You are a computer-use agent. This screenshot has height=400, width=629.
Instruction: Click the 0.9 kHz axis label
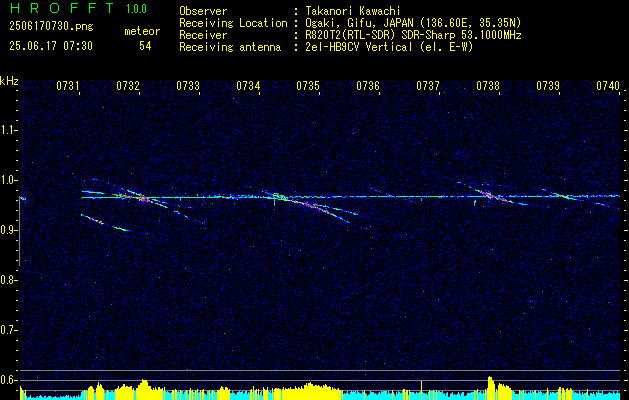pos(8,230)
